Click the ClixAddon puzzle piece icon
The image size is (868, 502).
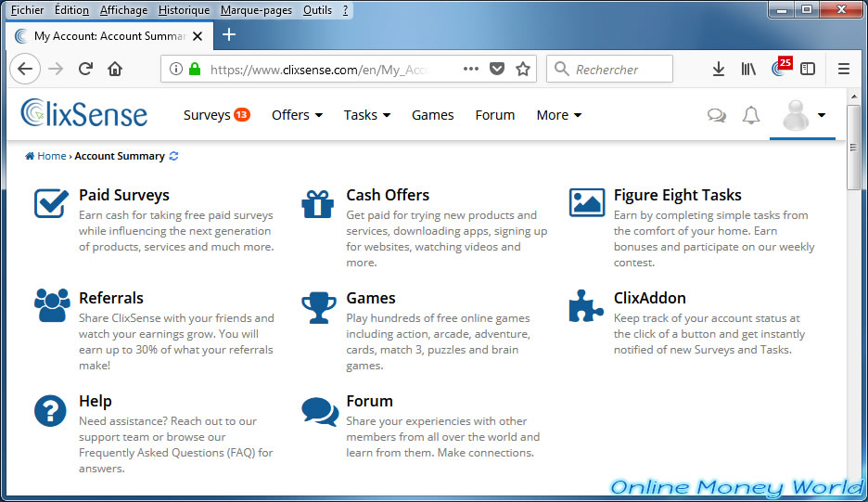click(x=586, y=306)
